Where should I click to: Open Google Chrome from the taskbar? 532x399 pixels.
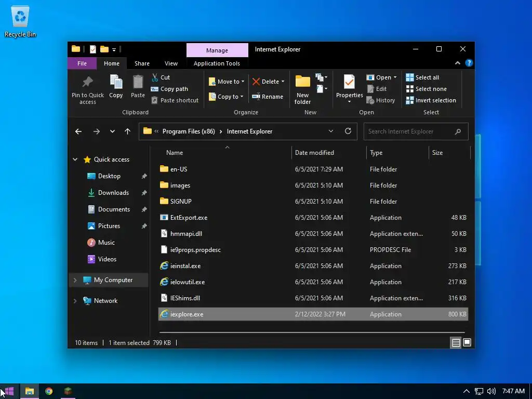[49, 391]
